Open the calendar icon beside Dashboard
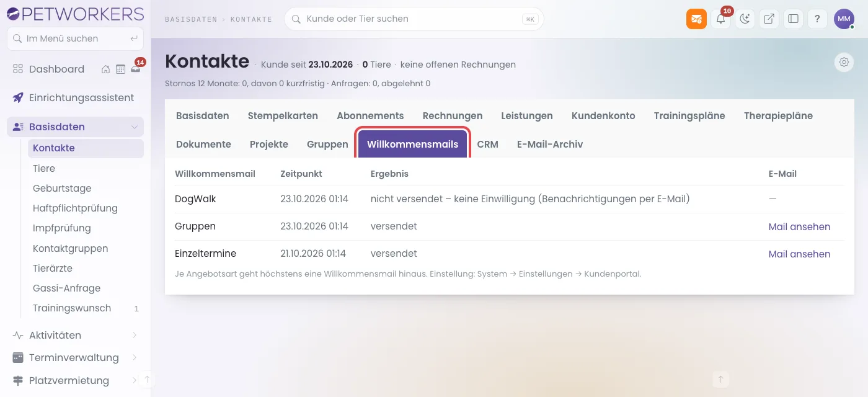Image resolution: width=868 pixels, height=397 pixels. click(x=120, y=69)
